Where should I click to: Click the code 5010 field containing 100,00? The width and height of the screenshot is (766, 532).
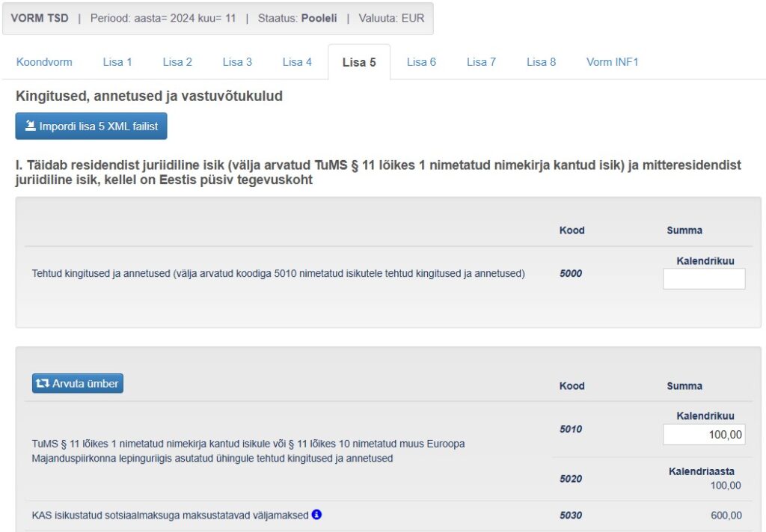click(704, 435)
